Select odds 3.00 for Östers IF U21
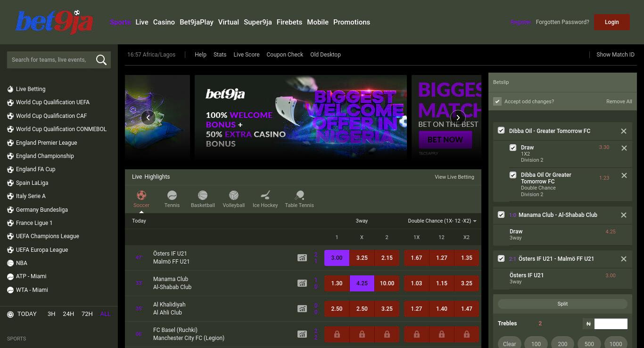 pyautogui.click(x=337, y=258)
